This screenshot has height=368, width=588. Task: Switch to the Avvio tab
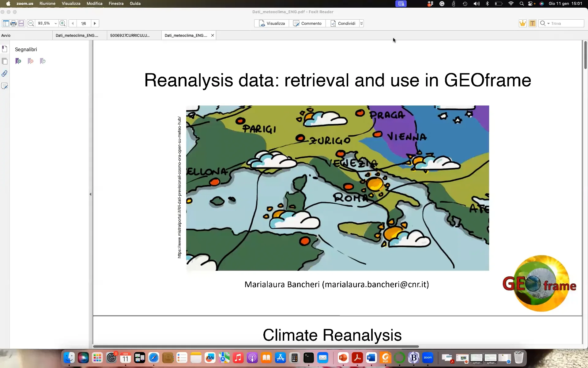(26, 35)
